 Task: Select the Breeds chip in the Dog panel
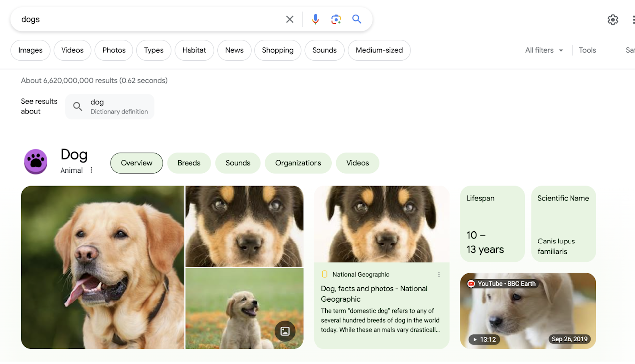tap(189, 163)
